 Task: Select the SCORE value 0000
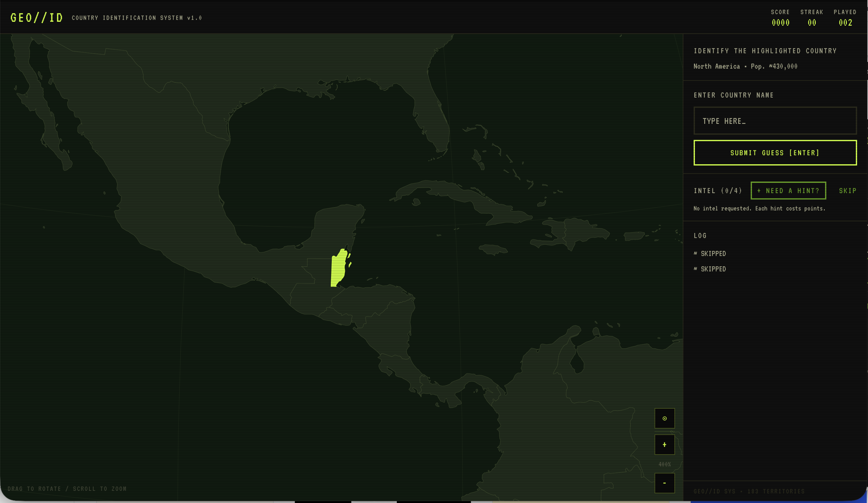[x=780, y=23]
